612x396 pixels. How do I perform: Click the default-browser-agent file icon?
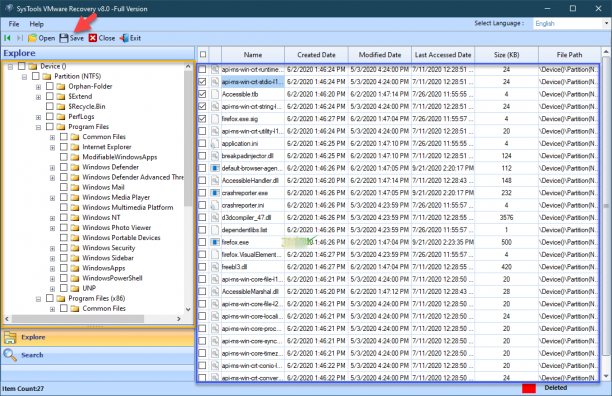tap(215, 168)
